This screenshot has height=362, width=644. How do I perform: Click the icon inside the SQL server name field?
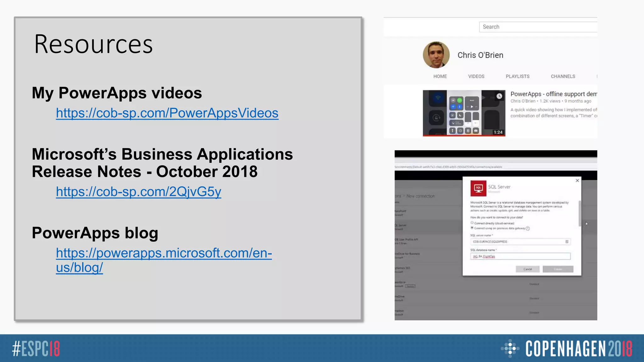click(x=567, y=242)
